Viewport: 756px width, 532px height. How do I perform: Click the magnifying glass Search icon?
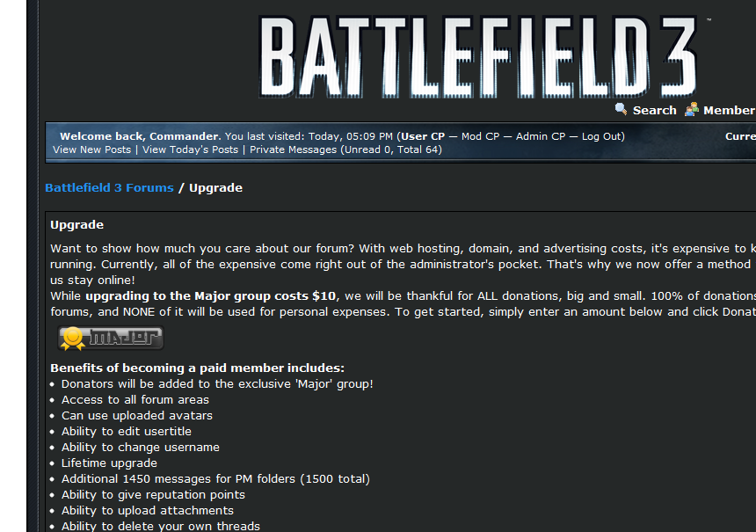click(621, 110)
